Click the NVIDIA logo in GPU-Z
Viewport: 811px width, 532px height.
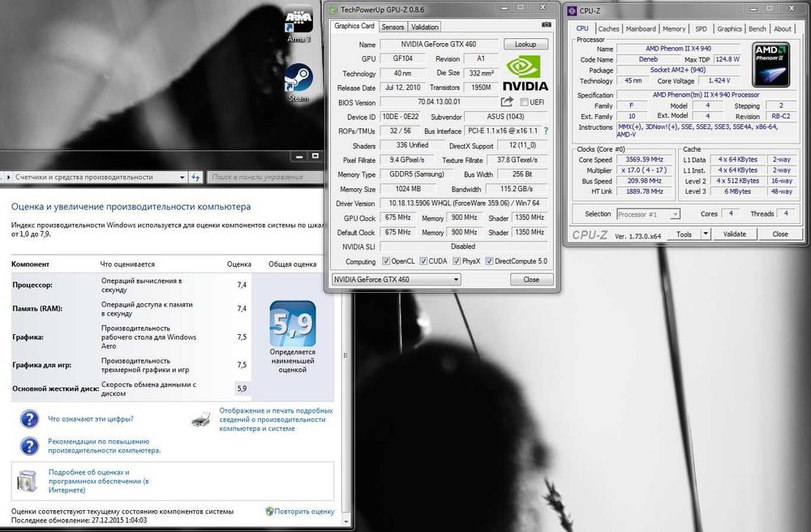525,73
